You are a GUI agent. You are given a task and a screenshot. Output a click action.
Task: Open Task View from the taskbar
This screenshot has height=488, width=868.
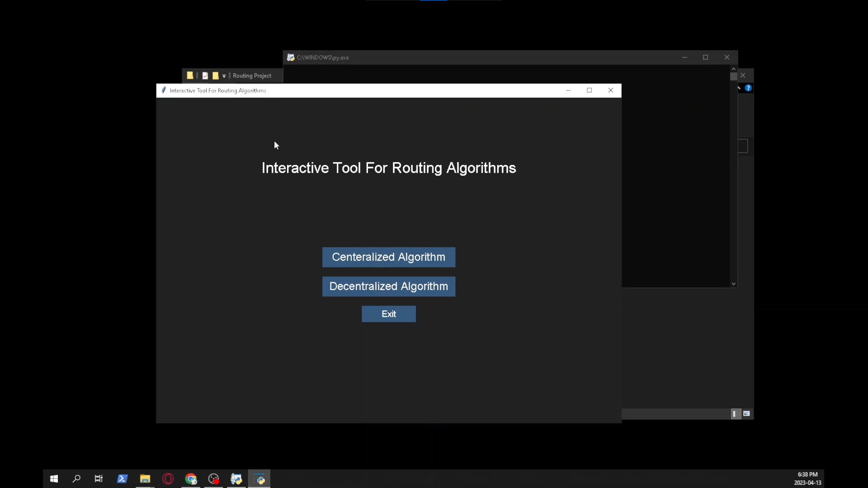(x=99, y=479)
